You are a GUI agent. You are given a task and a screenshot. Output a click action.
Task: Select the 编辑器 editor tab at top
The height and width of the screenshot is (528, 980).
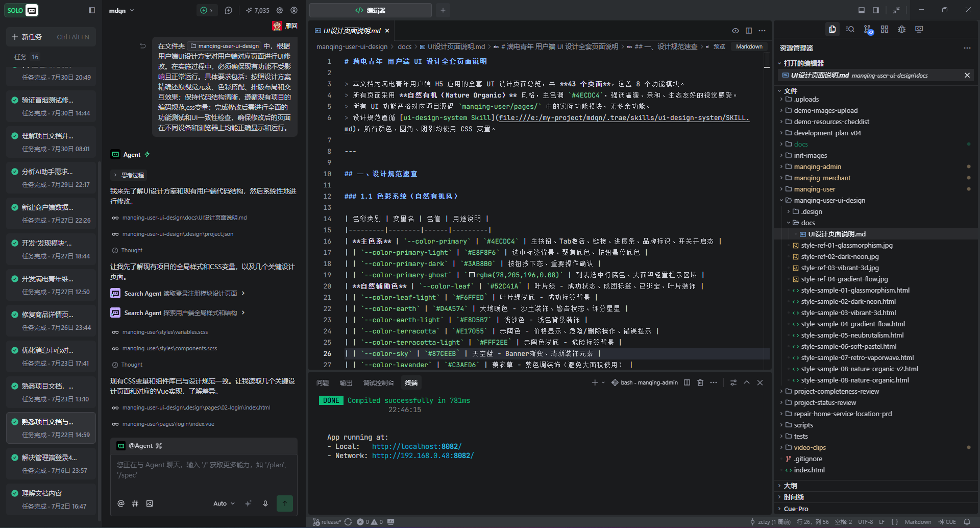(371, 10)
